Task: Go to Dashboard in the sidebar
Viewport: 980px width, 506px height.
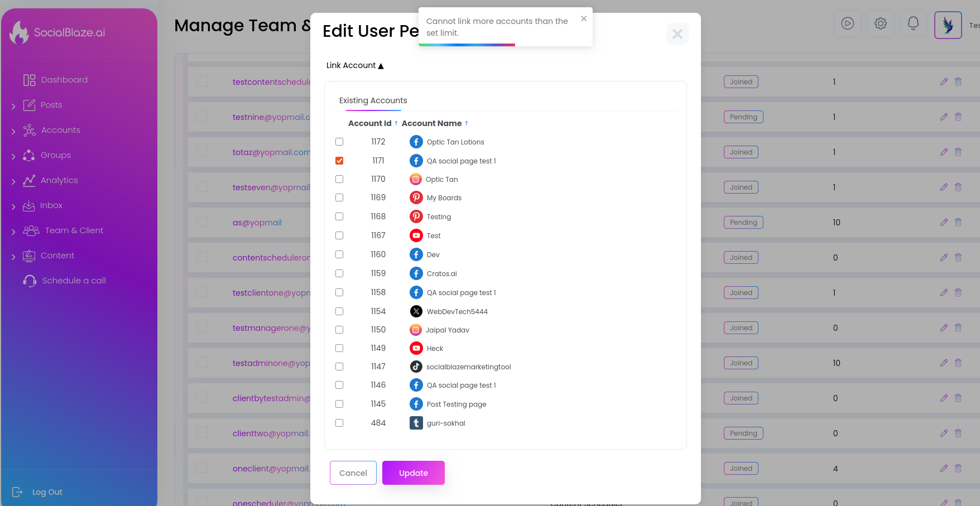Action: pyautogui.click(x=64, y=80)
